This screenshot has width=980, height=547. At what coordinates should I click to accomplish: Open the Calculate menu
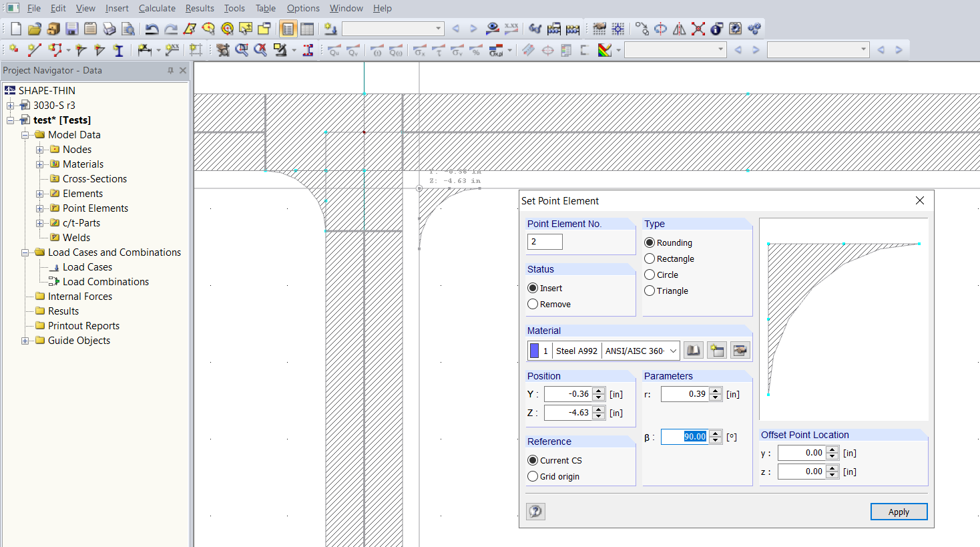coord(157,8)
